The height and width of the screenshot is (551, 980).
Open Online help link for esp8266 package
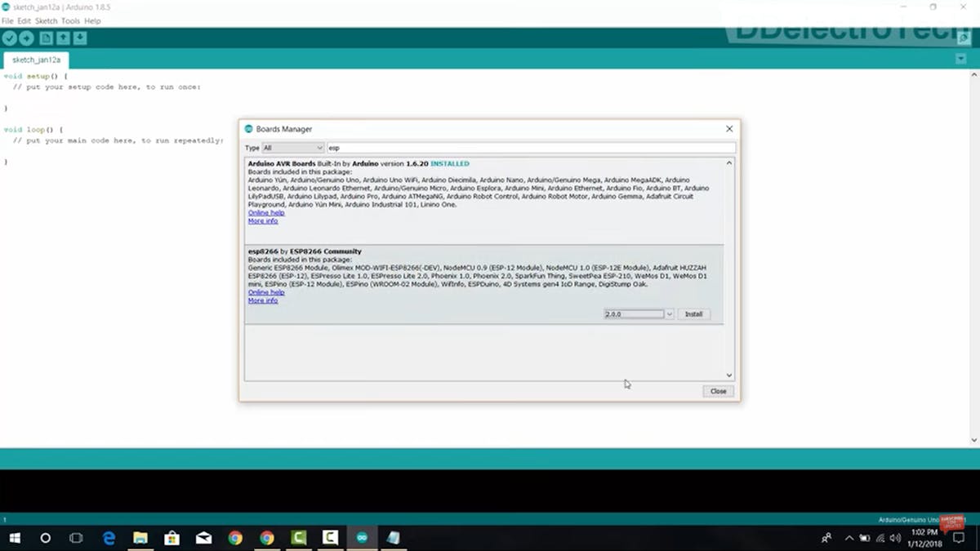pyautogui.click(x=266, y=292)
